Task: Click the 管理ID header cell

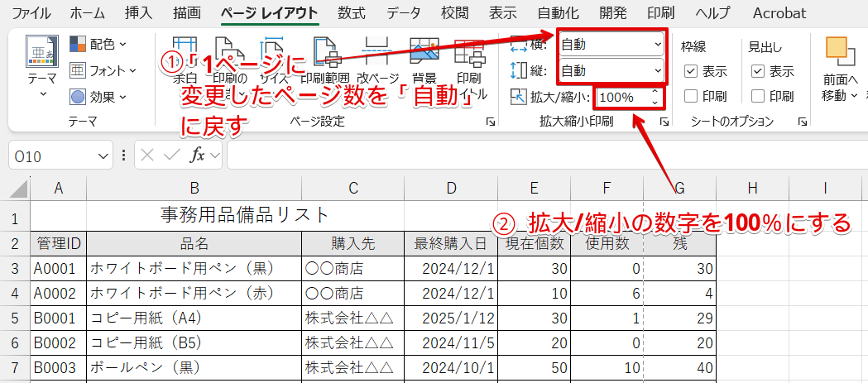Action: [x=58, y=243]
